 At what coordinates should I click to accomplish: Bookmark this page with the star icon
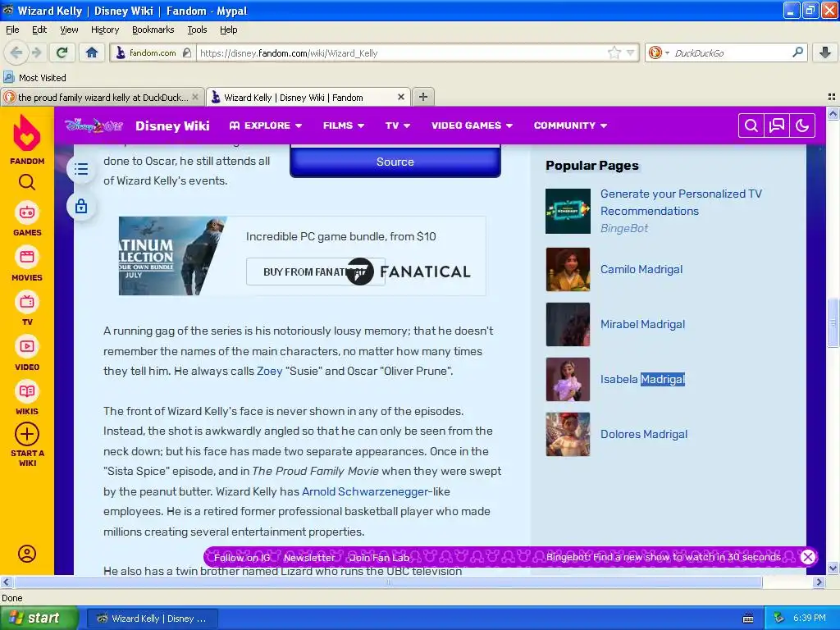coord(614,52)
